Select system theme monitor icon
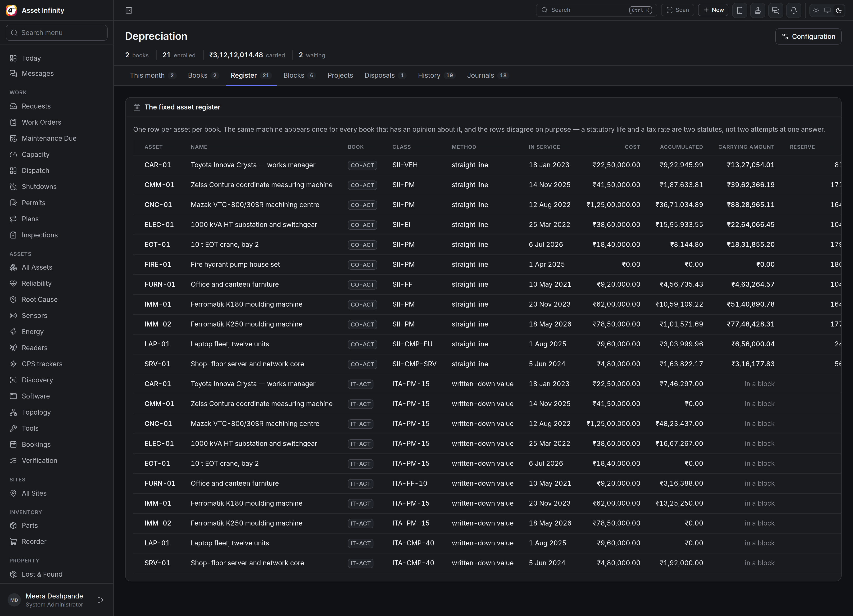Screen dimensions: 853x616 [827, 10]
